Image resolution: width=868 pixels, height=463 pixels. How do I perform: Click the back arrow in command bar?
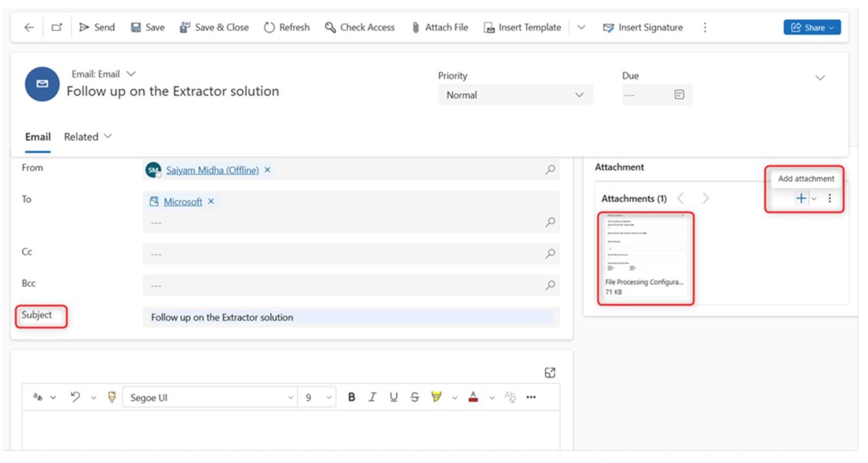pyautogui.click(x=29, y=27)
